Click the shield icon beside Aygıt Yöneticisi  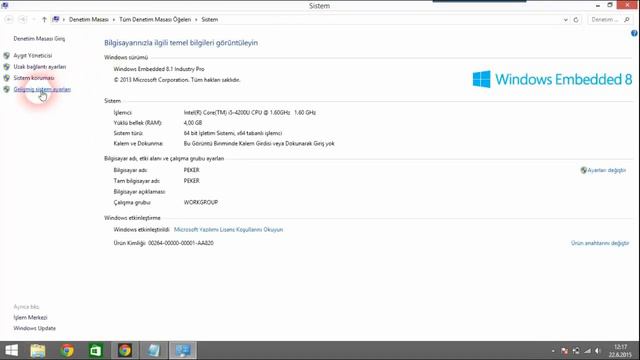point(7,56)
